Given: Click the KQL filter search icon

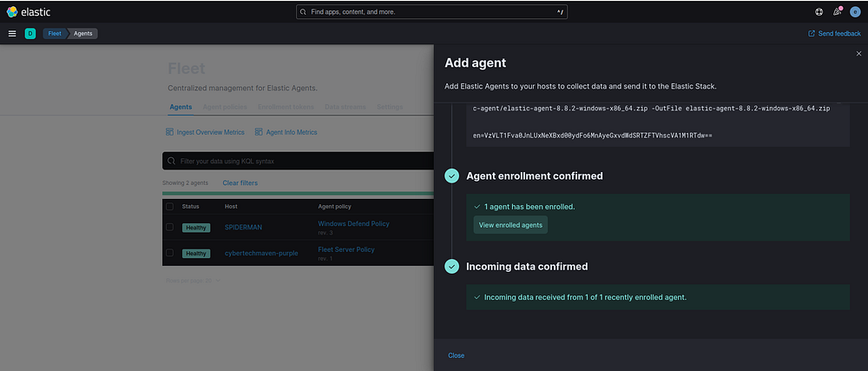Looking at the screenshot, I should point(172,161).
